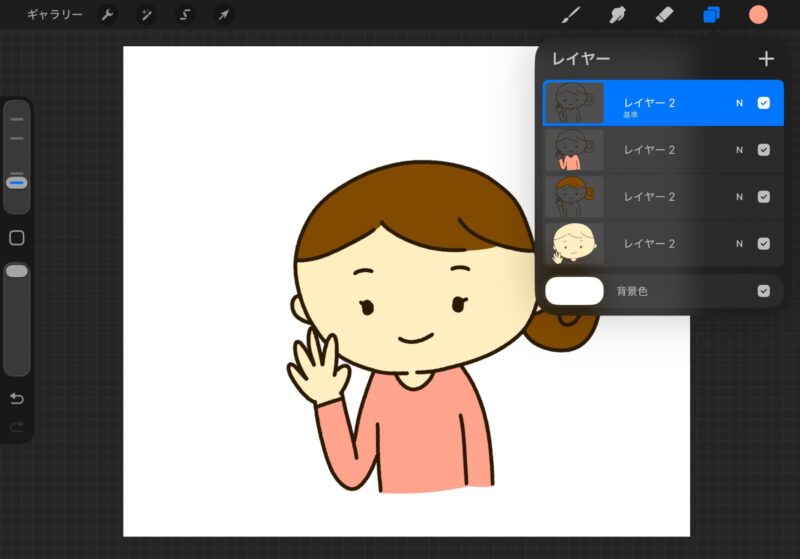Click the 背景色 label
Image resolution: width=800 pixels, height=559 pixels.
click(x=632, y=291)
